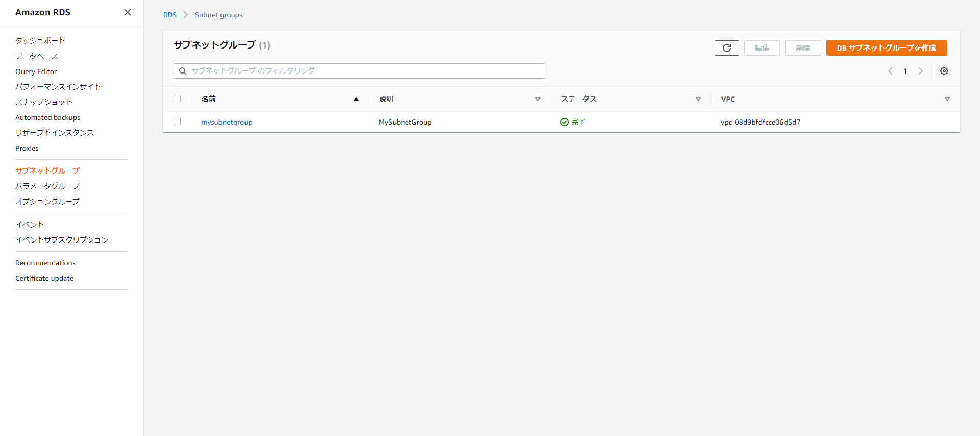The image size is (980, 436).
Task: Open パラメータグループ in sidebar
Action: (x=47, y=186)
